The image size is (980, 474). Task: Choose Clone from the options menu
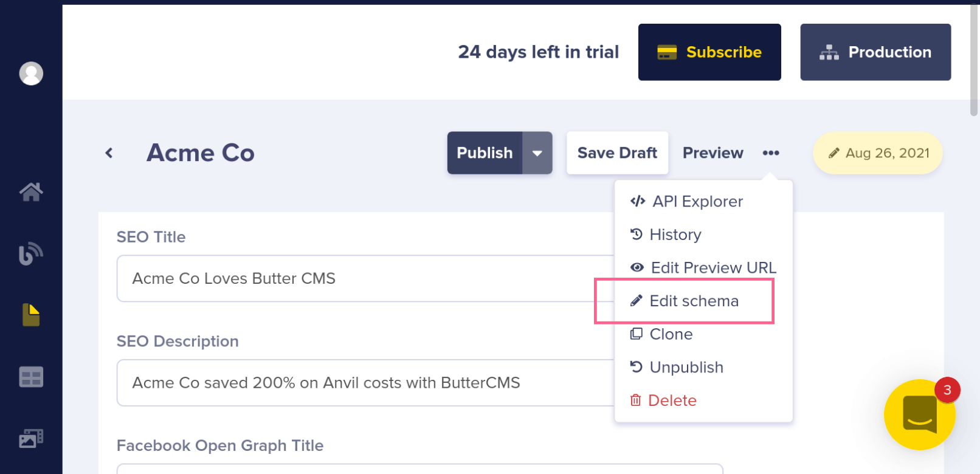click(x=671, y=334)
